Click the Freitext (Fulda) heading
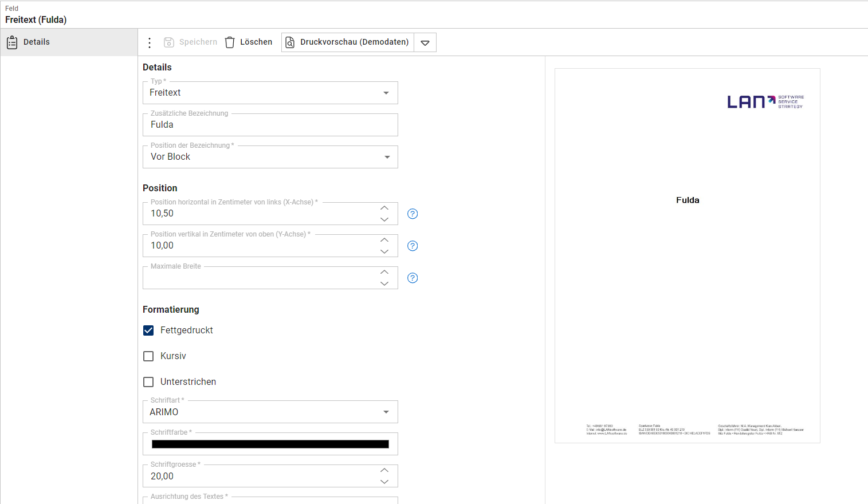868x504 pixels. [x=36, y=19]
